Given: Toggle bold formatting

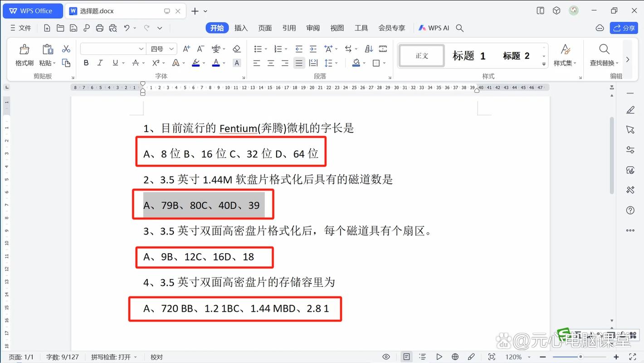Looking at the screenshot, I should 86,63.
